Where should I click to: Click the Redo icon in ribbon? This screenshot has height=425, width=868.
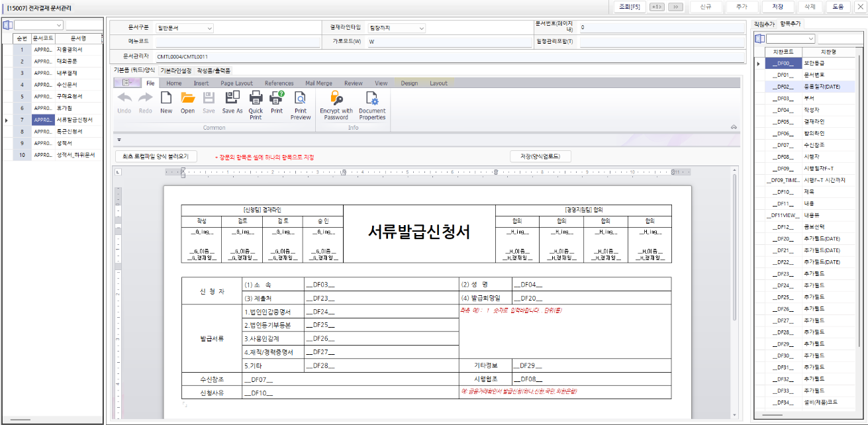click(145, 102)
